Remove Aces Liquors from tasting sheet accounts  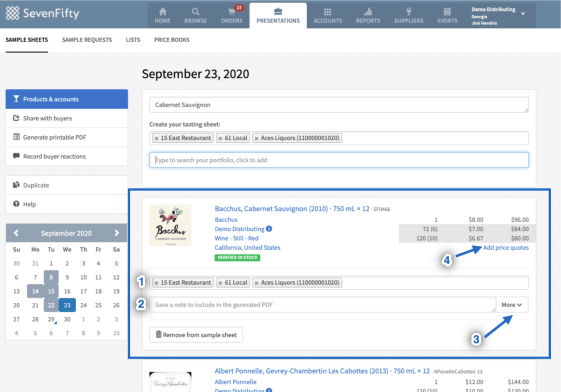click(257, 138)
